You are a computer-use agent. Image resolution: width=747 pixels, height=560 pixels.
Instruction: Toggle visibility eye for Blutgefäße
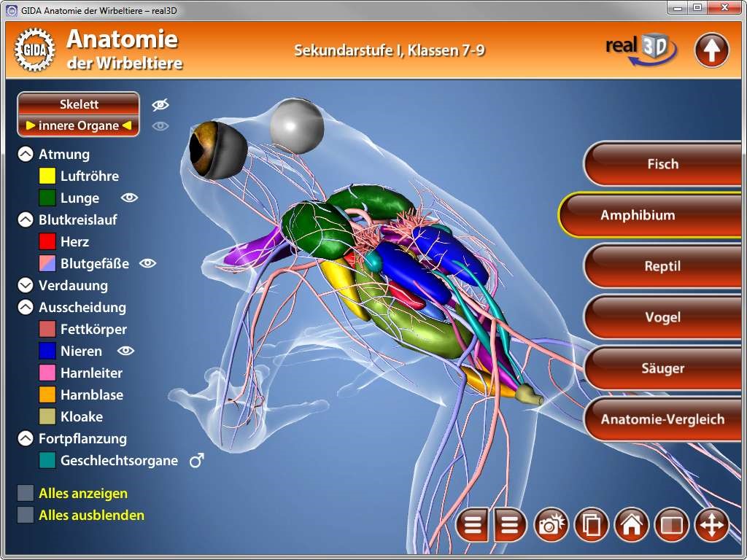point(147,263)
